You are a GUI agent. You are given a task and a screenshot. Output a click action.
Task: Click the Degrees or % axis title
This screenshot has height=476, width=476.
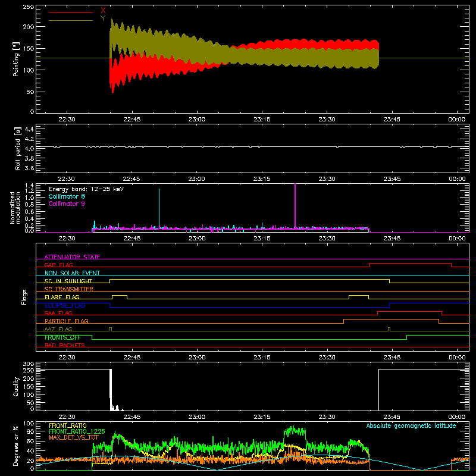point(16,446)
